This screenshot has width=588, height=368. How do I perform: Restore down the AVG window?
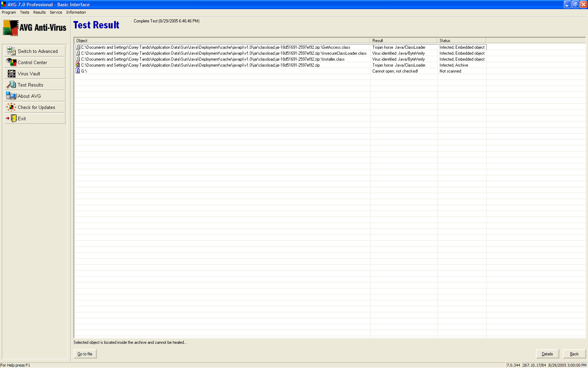[x=575, y=5]
